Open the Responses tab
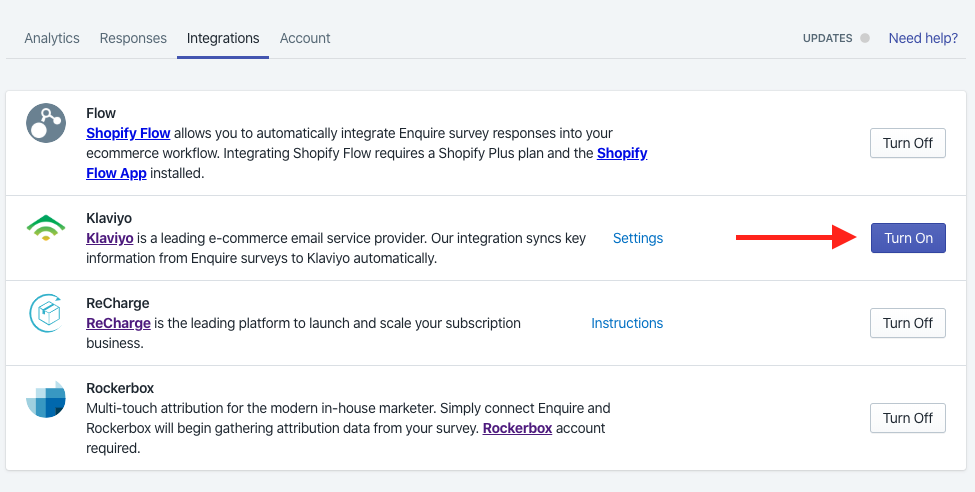 [x=133, y=38]
